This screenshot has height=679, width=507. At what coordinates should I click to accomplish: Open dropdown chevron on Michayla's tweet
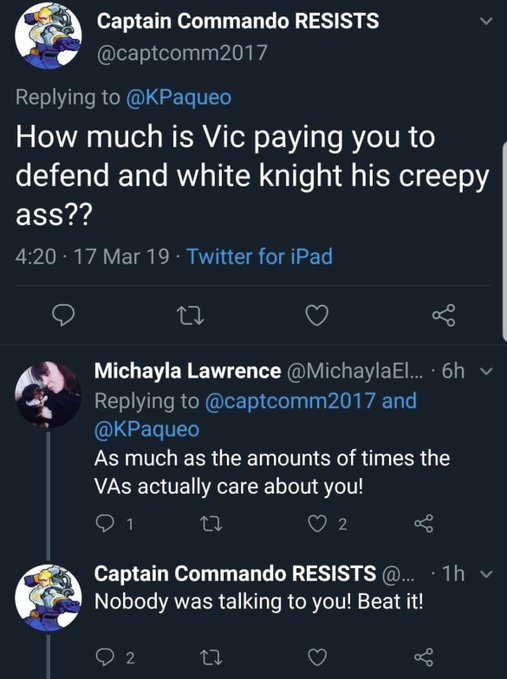pyautogui.click(x=487, y=371)
